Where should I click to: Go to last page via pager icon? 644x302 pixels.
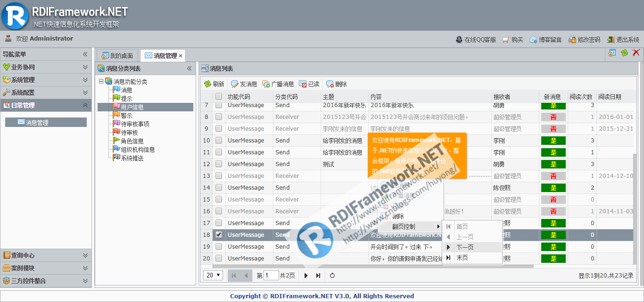pyautogui.click(x=318, y=276)
